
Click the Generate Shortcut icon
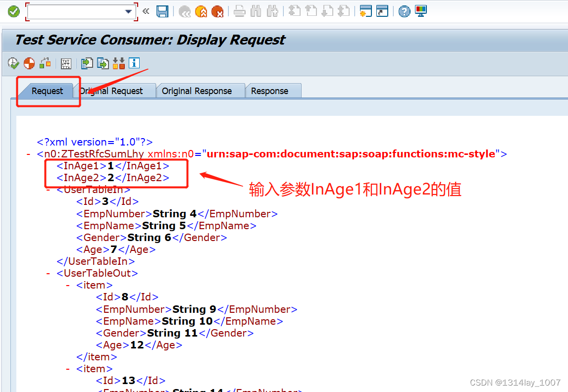[382, 11]
